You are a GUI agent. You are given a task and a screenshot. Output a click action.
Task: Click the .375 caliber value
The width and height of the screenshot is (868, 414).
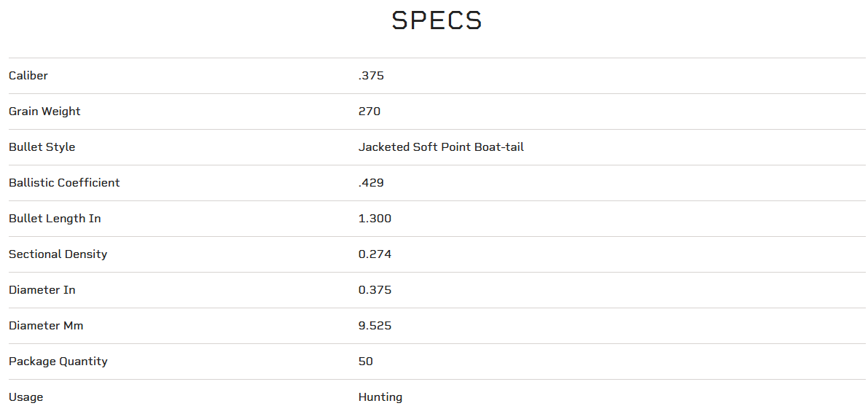pos(371,76)
